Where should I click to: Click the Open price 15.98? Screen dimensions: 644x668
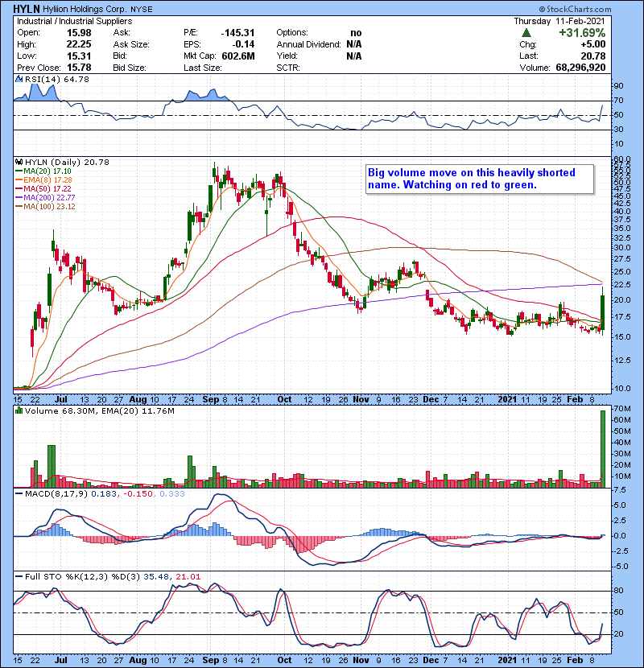[79, 33]
